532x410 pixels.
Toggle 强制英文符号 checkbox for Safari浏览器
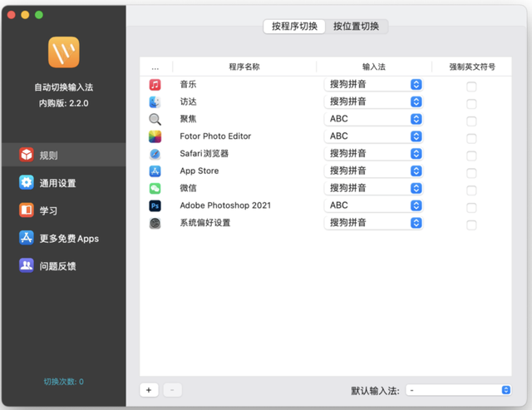tap(471, 156)
